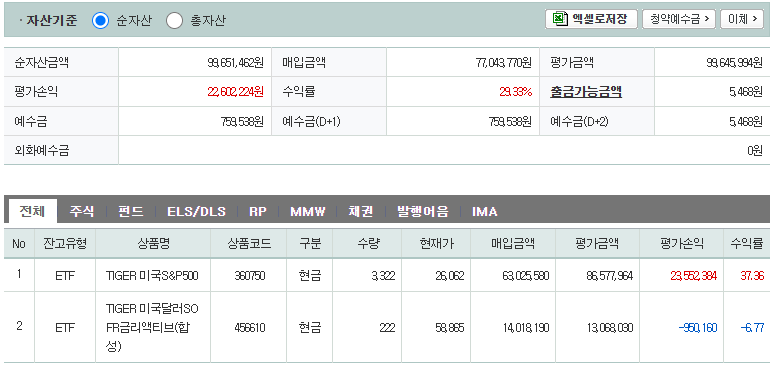Select the TIGER 미국달러SOFR금리액티브 product name
The image size is (775, 365).
(152, 327)
